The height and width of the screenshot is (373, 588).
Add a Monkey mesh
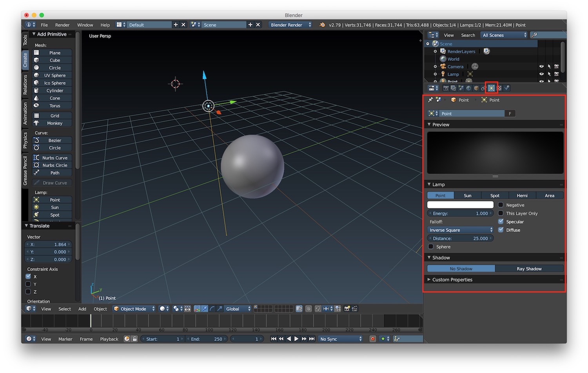(52, 123)
